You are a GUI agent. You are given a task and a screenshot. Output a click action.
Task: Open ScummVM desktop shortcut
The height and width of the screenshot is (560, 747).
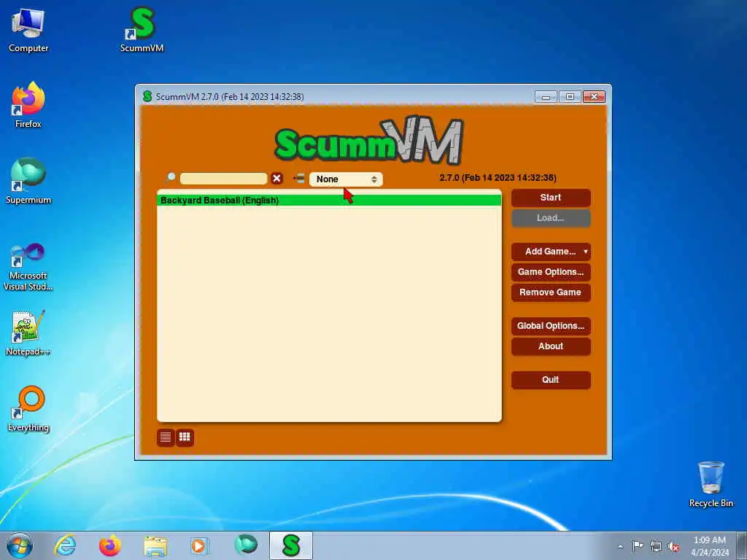142,29
